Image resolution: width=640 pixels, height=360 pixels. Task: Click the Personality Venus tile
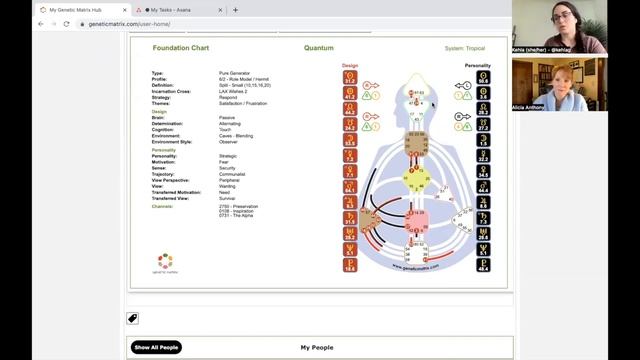483,171
